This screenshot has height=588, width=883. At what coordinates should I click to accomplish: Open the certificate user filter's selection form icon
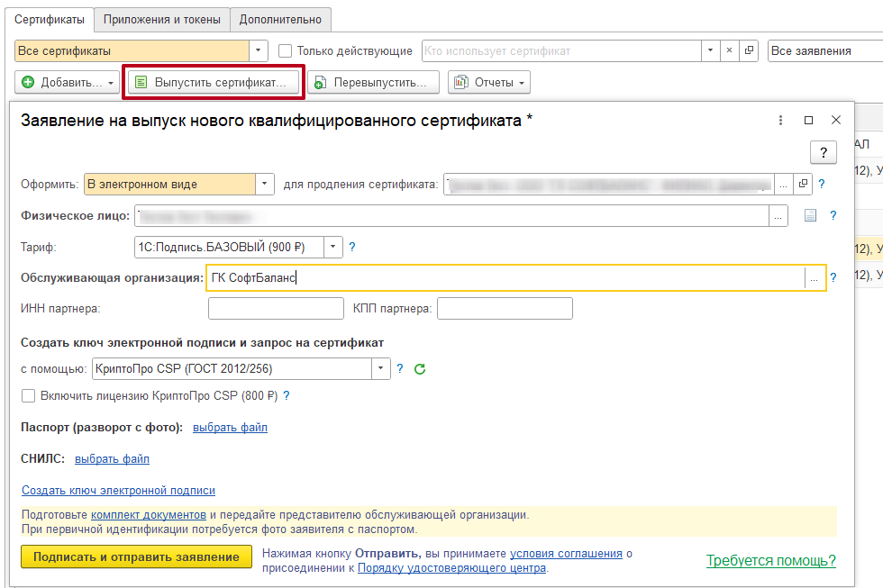click(749, 51)
